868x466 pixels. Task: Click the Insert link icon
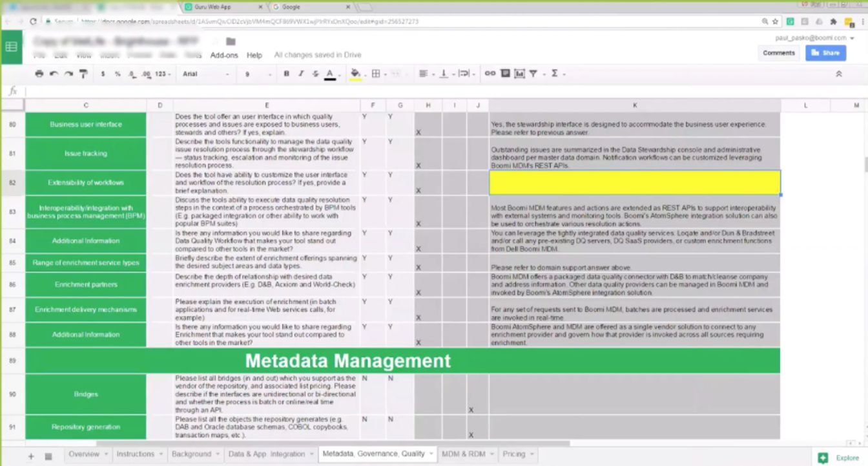(490, 74)
